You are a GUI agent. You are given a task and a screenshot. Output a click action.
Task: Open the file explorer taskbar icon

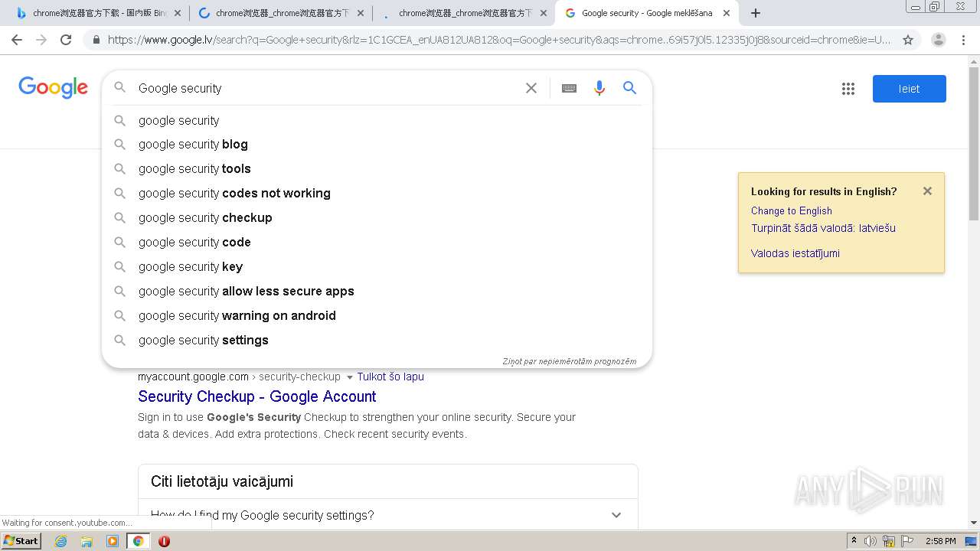pyautogui.click(x=87, y=541)
